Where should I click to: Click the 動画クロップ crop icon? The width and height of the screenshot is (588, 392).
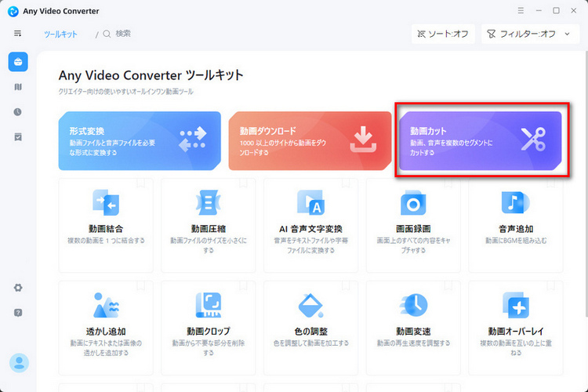(x=208, y=305)
